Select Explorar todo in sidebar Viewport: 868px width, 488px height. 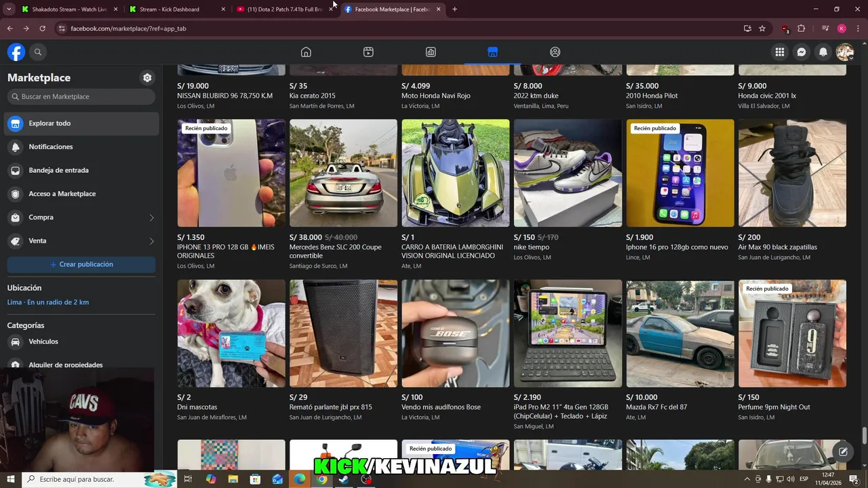point(81,123)
